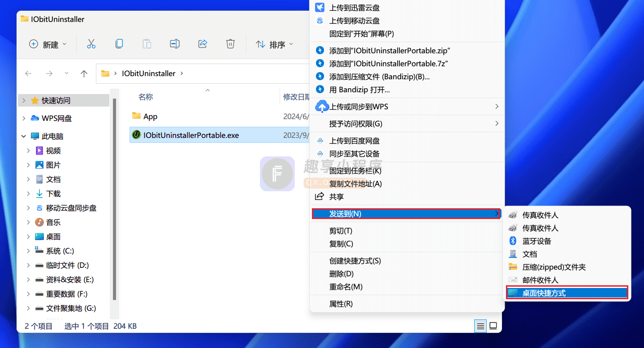Choose 重命名(M) in context menu
Screen dimensions: 644x348
tap(407, 287)
